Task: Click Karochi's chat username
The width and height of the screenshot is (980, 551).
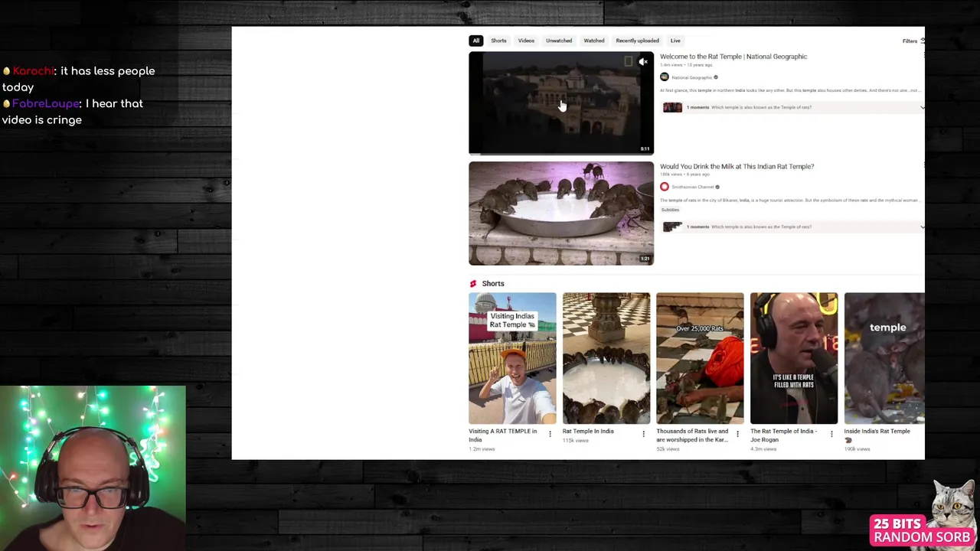Action: tap(33, 71)
